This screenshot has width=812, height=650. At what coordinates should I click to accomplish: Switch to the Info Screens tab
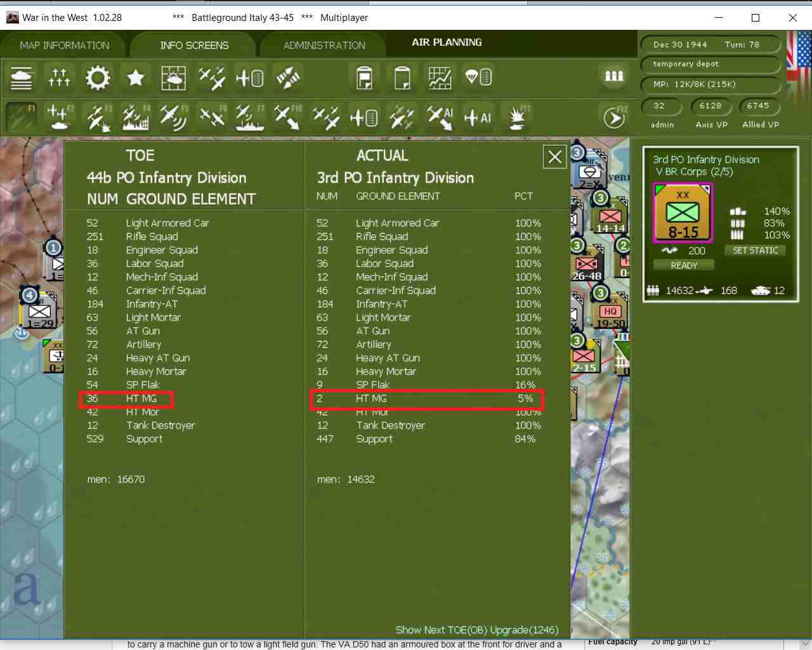pos(194,46)
